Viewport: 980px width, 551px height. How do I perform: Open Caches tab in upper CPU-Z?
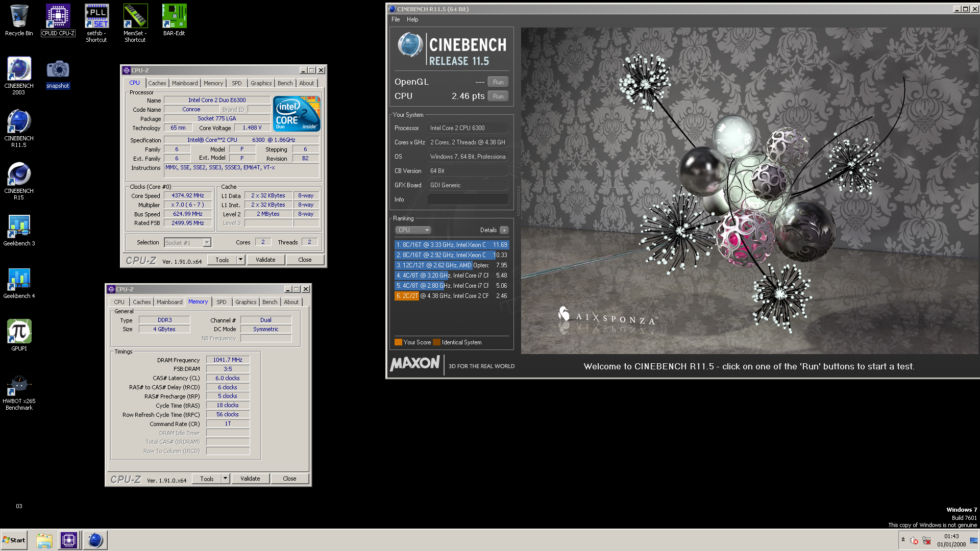(157, 83)
